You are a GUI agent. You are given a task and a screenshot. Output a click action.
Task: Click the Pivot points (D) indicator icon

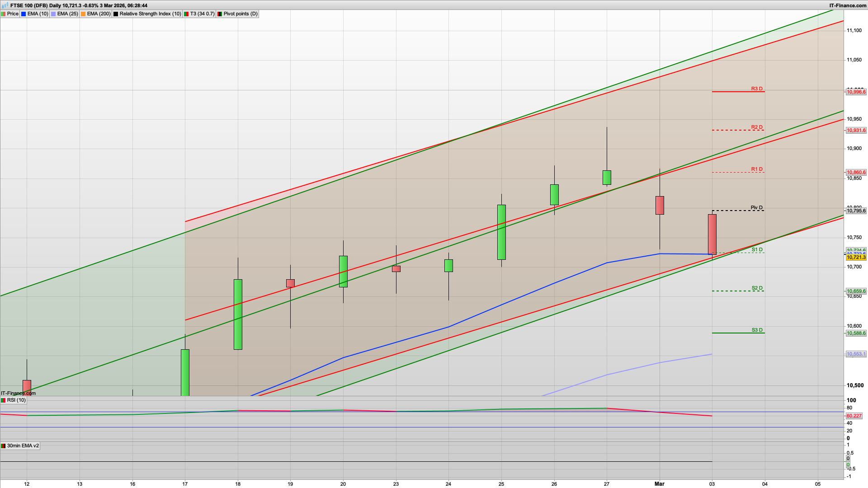pyautogui.click(x=220, y=14)
